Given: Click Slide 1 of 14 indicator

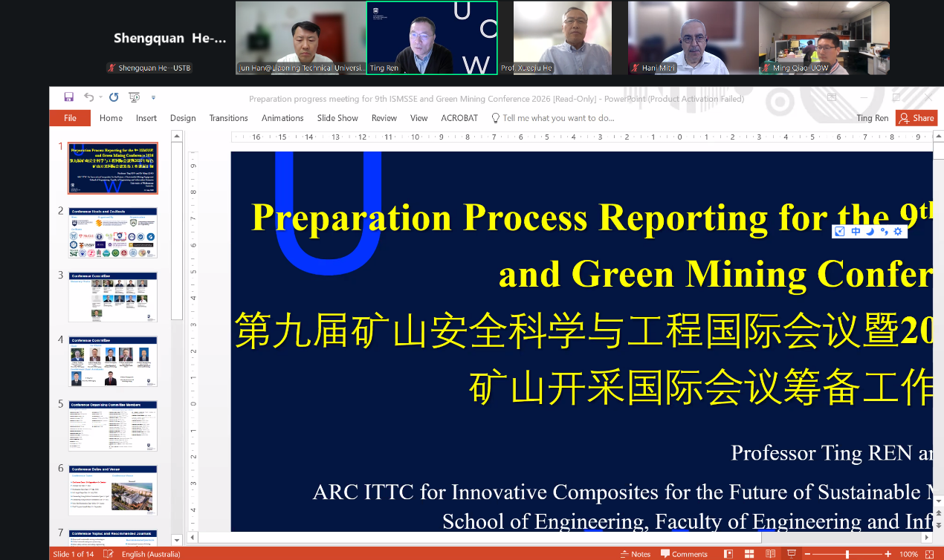Looking at the screenshot, I should coord(73,554).
